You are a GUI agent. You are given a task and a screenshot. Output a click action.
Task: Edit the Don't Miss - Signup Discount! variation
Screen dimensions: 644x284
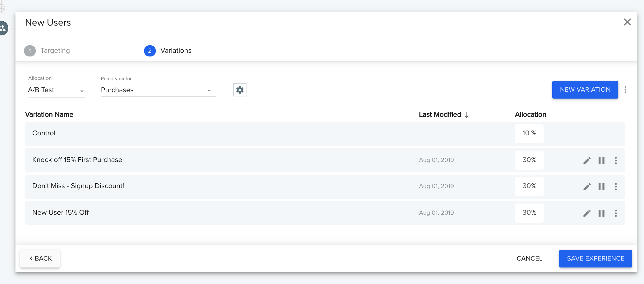587,186
